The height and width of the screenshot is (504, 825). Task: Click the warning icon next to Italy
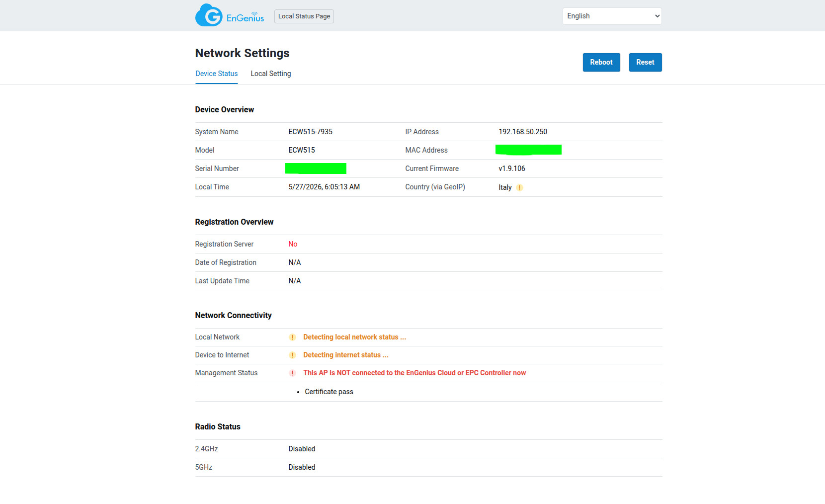pyautogui.click(x=519, y=188)
